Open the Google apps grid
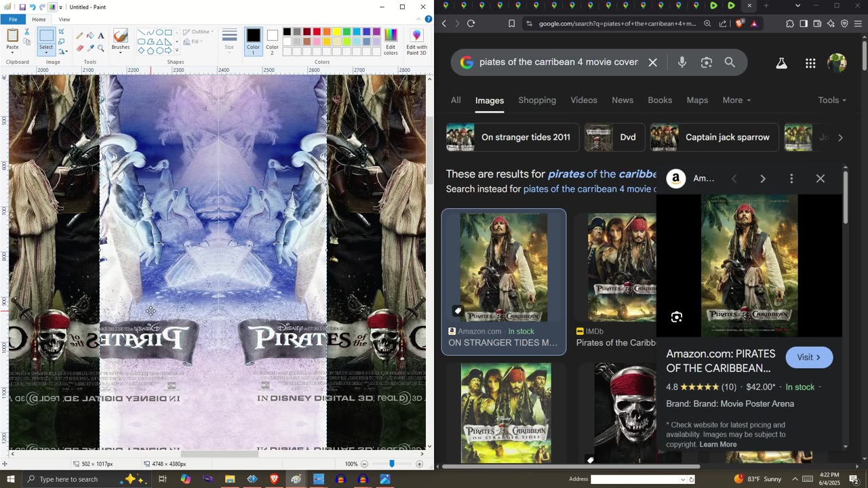This screenshot has height=488, width=868. click(x=810, y=63)
